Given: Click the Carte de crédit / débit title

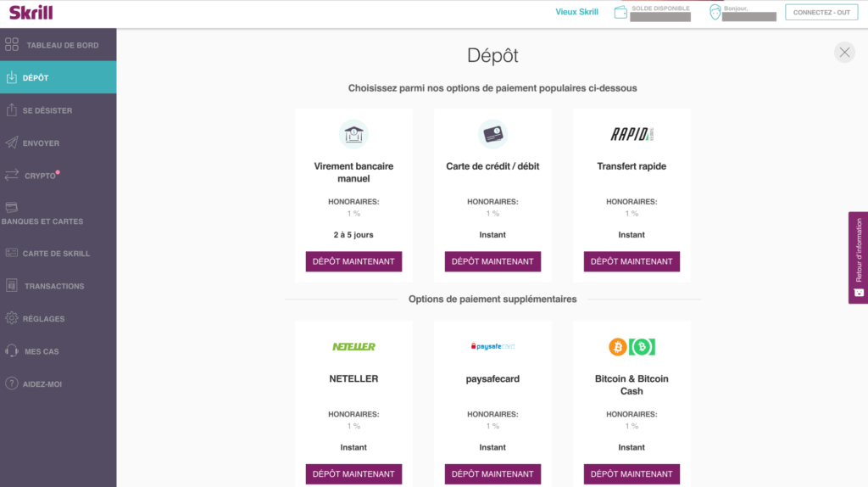Looking at the screenshot, I should pyautogui.click(x=492, y=166).
